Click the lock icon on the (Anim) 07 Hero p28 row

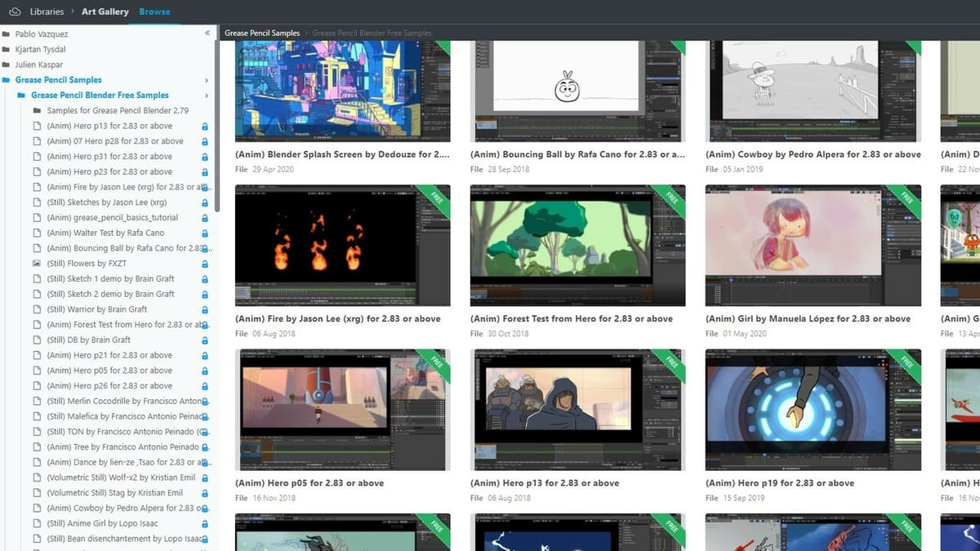204,141
